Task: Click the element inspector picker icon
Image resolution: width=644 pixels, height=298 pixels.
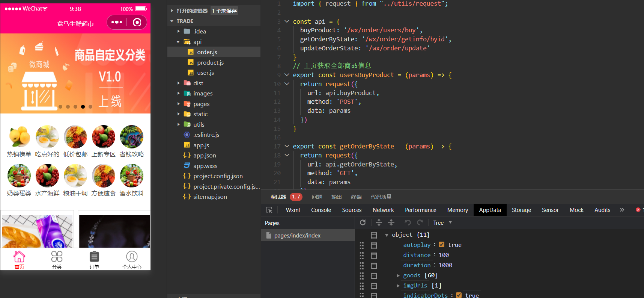Action: coord(269,210)
